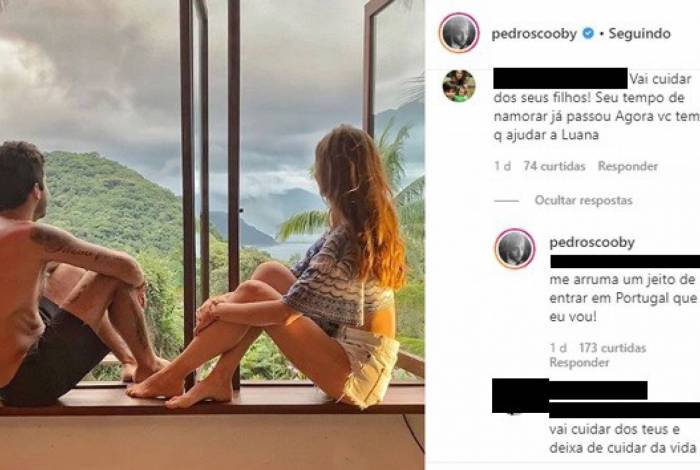The image size is (700, 470).
Task: Click pedroscooby's avatar beside the reply comment
Action: click(x=515, y=248)
